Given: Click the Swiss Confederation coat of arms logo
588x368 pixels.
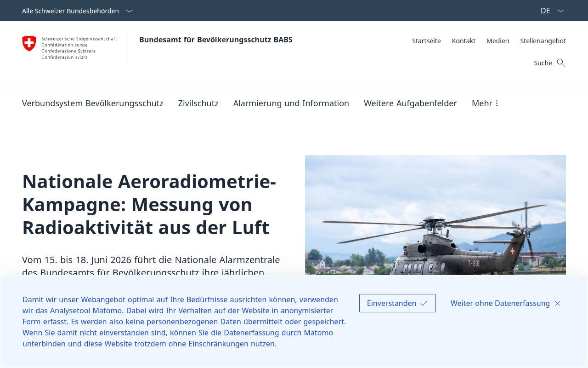Looking at the screenshot, I should [x=29, y=44].
